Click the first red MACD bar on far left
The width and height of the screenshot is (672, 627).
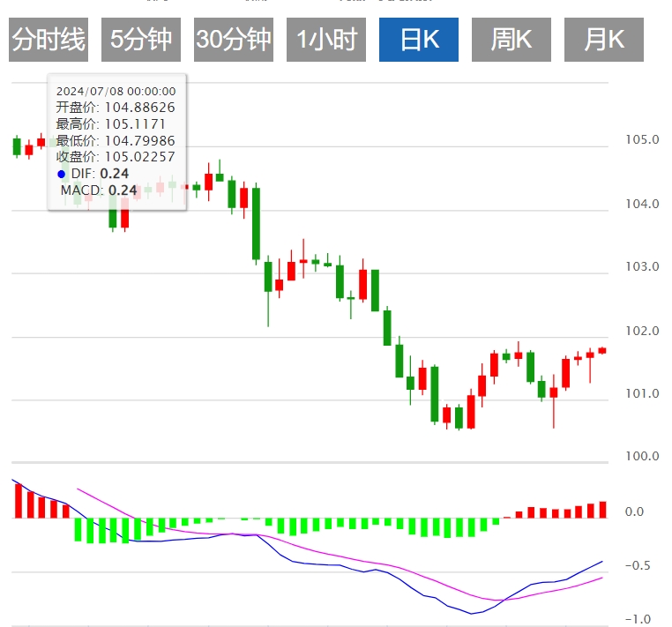tap(19, 501)
